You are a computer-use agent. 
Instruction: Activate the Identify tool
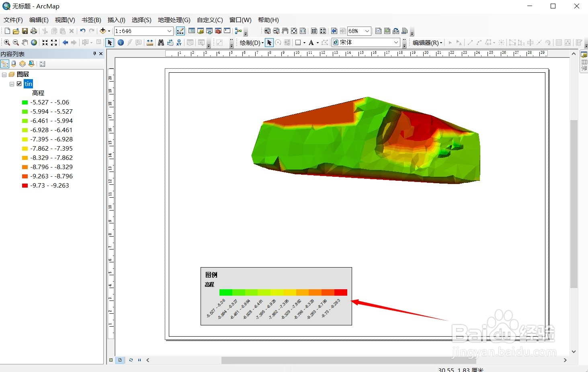121,42
